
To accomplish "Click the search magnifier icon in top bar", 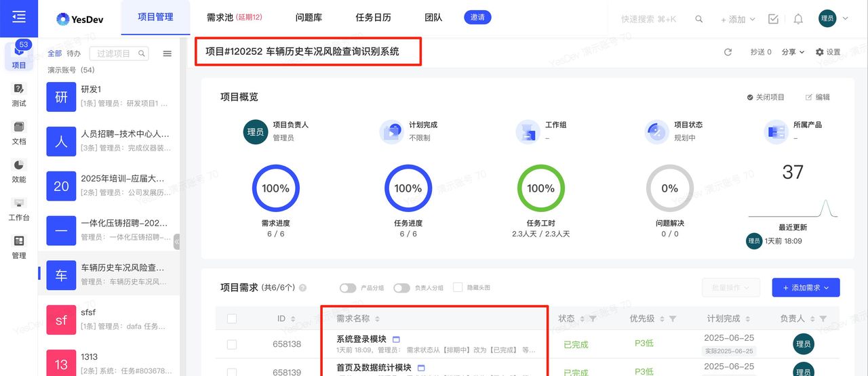I will [699, 19].
